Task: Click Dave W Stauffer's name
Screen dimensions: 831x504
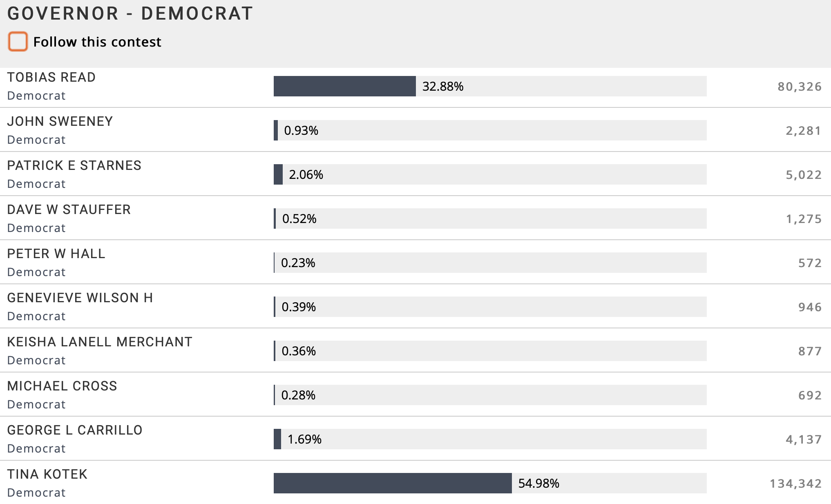Action: (69, 210)
